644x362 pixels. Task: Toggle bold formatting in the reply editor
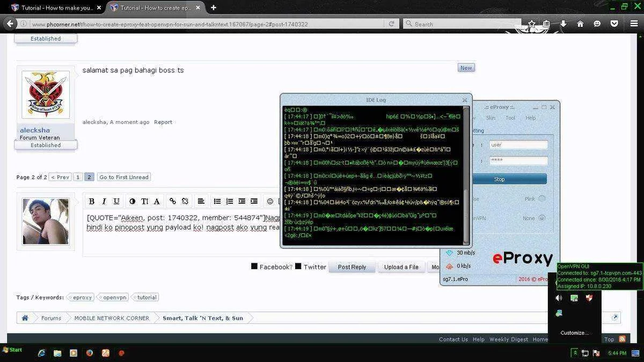[x=92, y=201]
